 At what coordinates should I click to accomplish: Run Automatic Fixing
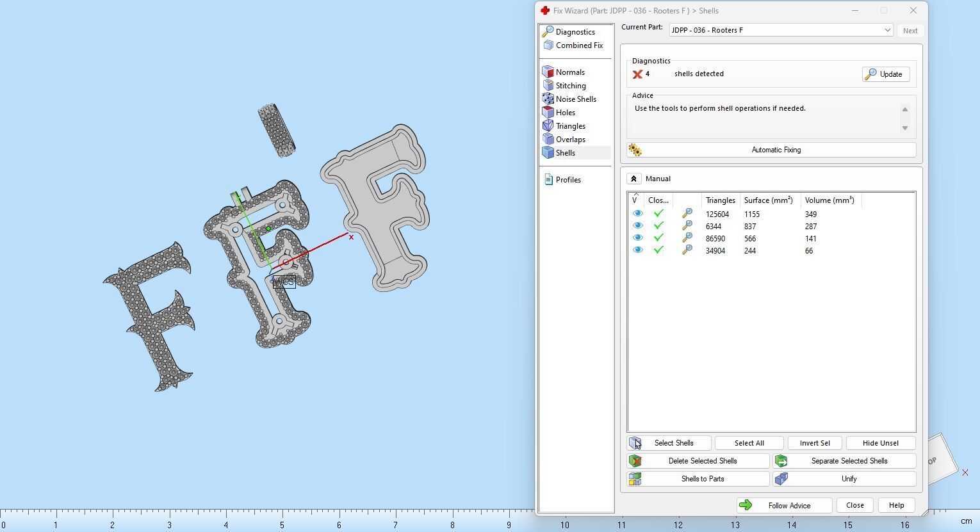click(x=771, y=150)
